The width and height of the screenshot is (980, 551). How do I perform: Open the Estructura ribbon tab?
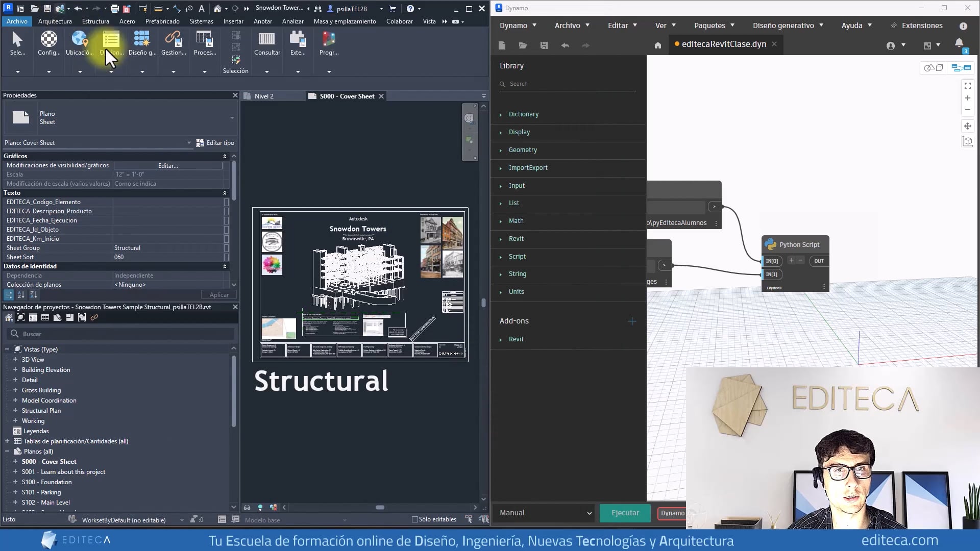pyautogui.click(x=95, y=21)
